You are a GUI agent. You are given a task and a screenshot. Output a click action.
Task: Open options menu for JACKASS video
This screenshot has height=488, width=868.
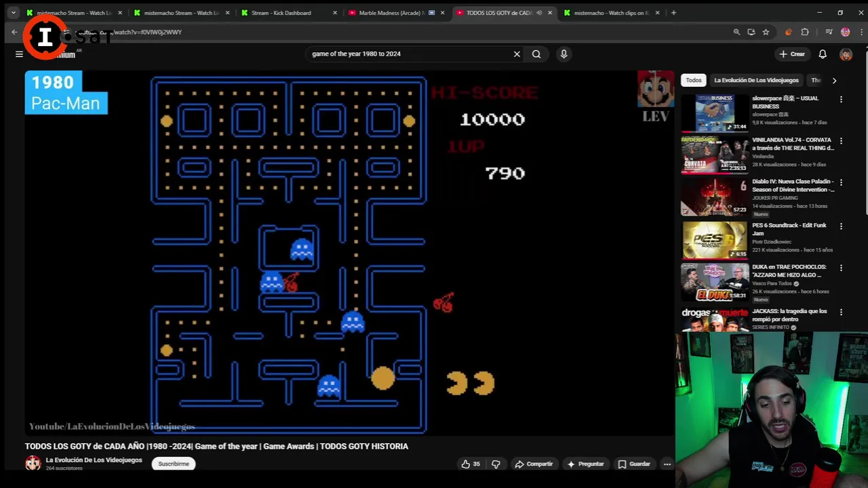(841, 312)
